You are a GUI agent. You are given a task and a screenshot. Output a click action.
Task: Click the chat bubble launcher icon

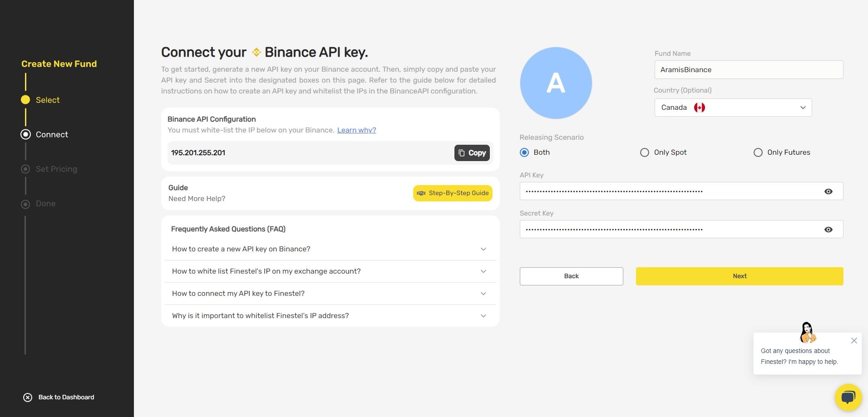848,397
